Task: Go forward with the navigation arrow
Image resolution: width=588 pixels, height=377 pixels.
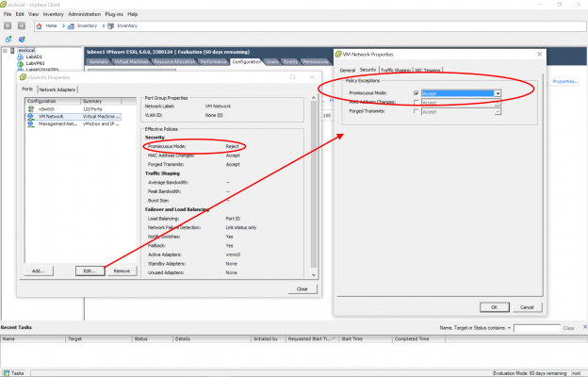Action: coord(22,25)
